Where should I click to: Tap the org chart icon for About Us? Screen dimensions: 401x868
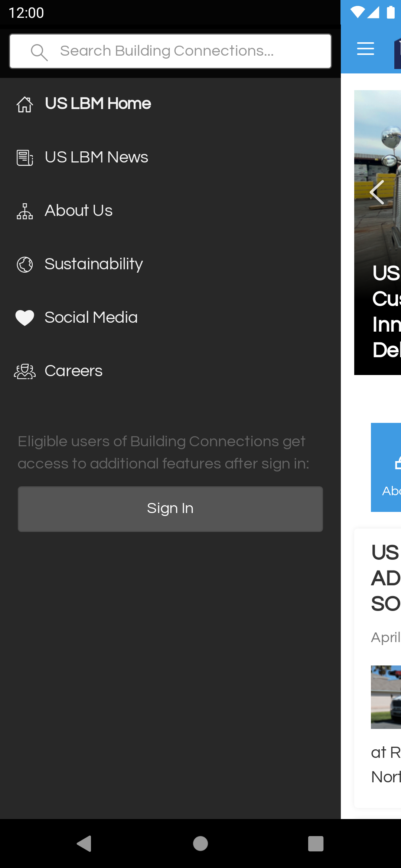[x=25, y=211]
